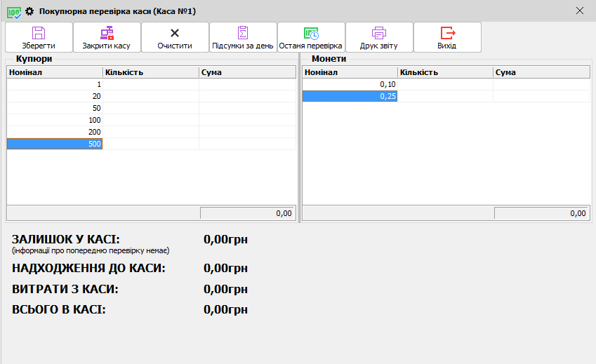Screen dimensions: 596x364
Task: Select the 500 banknote denomination row
Action: pyautogui.click(x=55, y=144)
